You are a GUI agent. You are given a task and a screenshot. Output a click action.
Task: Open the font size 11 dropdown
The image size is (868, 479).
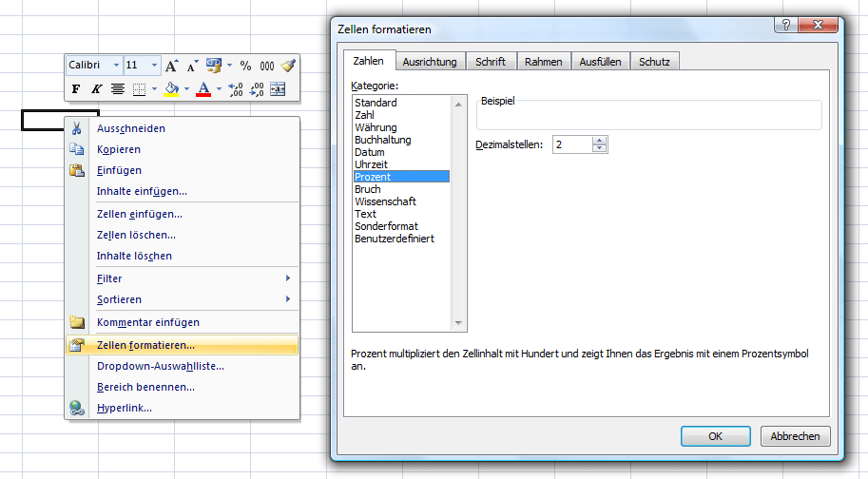point(154,66)
